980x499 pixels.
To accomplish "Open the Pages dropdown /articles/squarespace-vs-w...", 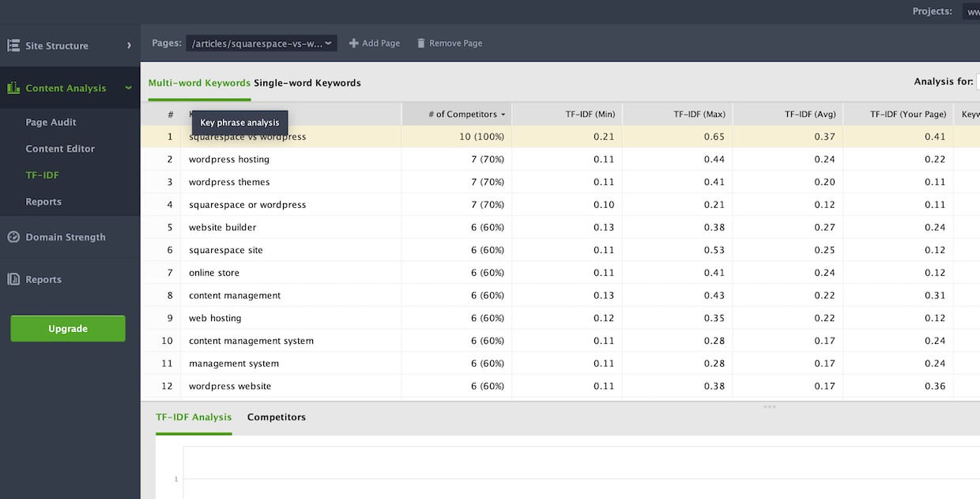I will coord(262,43).
